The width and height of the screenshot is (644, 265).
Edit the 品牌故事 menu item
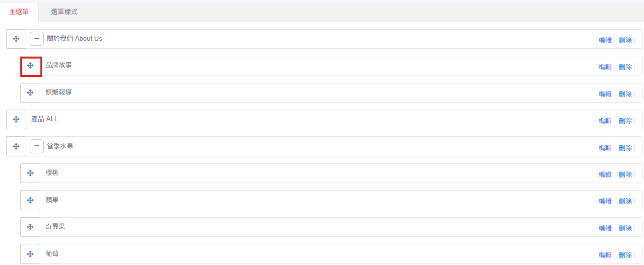(605, 67)
